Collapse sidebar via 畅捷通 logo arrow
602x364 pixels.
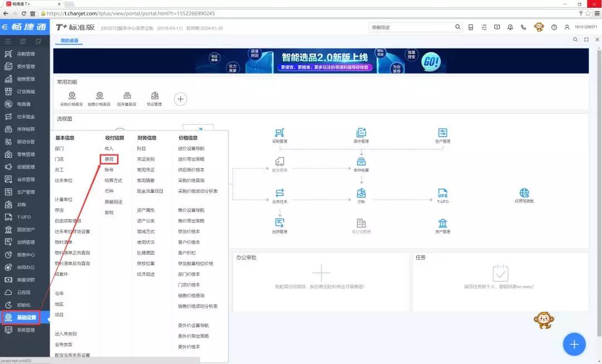coord(4,27)
